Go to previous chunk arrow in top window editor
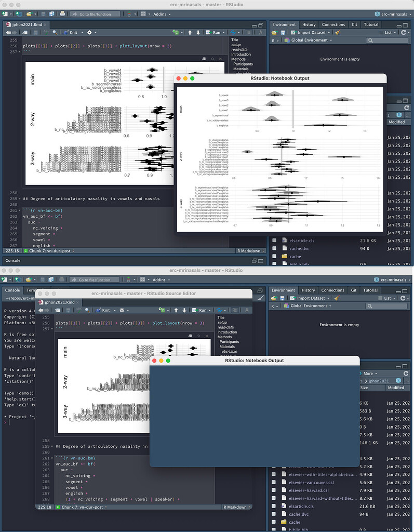414x532 pixels. pyautogui.click(x=190, y=32)
